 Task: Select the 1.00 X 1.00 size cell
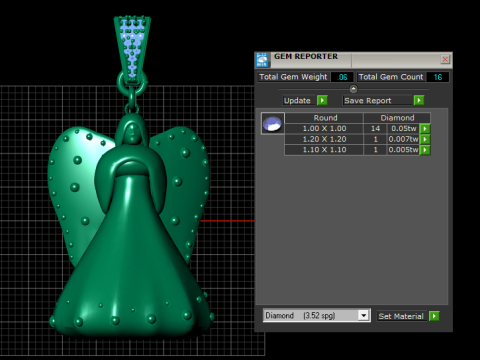pyautogui.click(x=324, y=129)
